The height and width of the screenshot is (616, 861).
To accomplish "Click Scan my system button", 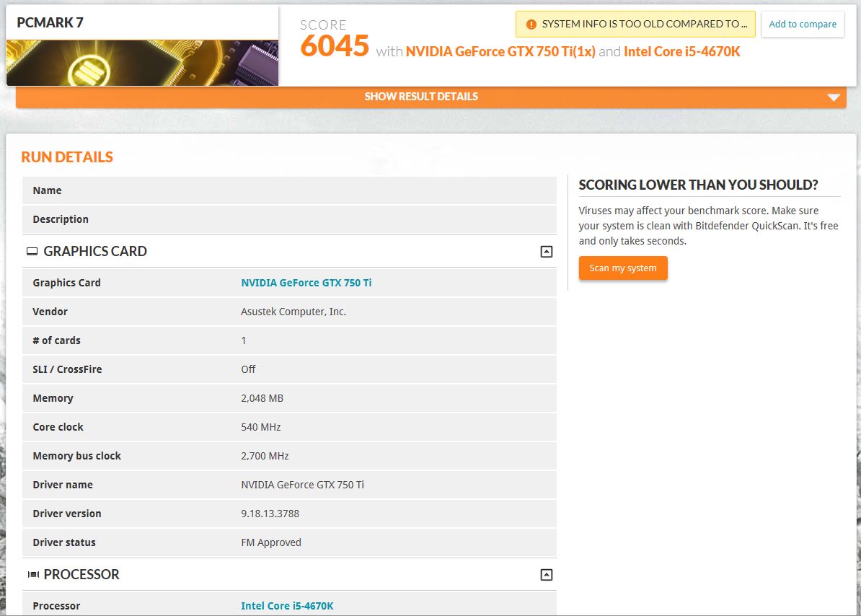I will tap(623, 268).
